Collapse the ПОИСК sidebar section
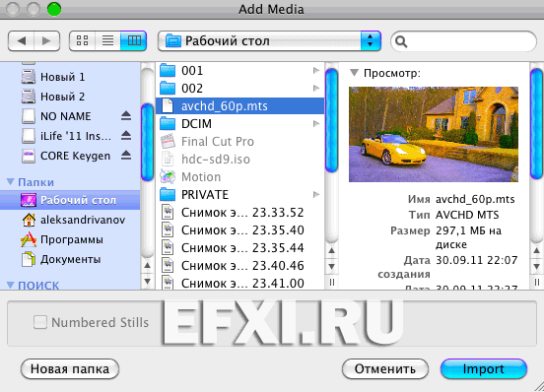 click(x=11, y=286)
